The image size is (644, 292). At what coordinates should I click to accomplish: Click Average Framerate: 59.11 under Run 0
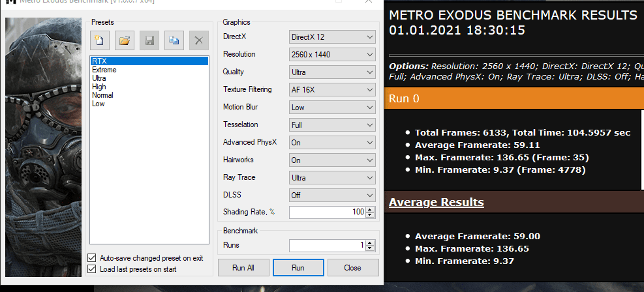[477, 145]
